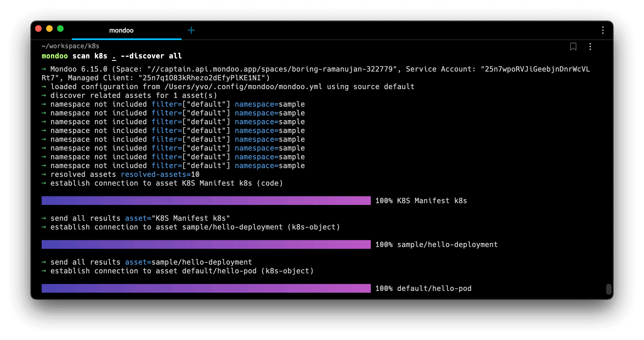The height and width of the screenshot is (340, 644).
Task: Click the default/hello-pod progress bar
Action: click(206, 288)
